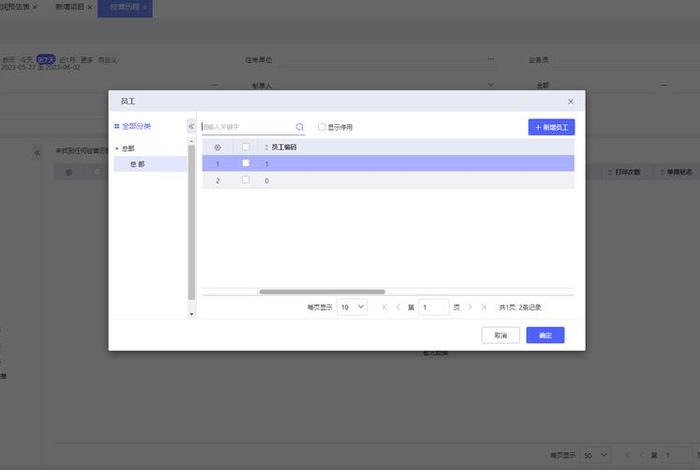Click scroll-up arrow of category panel scrollbar
The image size is (700, 470).
[192, 141]
